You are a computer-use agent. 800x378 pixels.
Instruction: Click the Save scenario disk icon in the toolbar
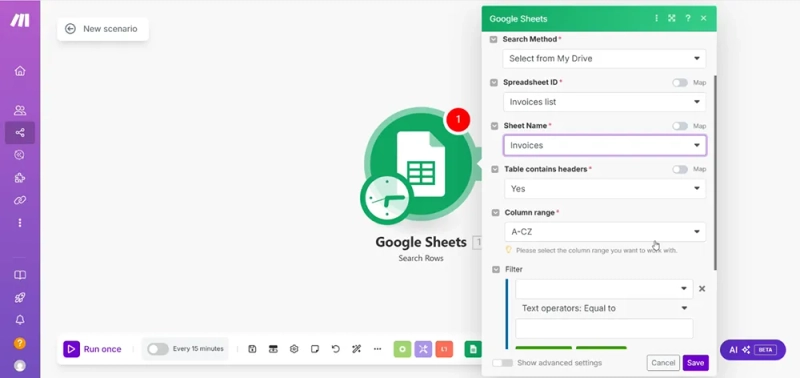pos(252,349)
